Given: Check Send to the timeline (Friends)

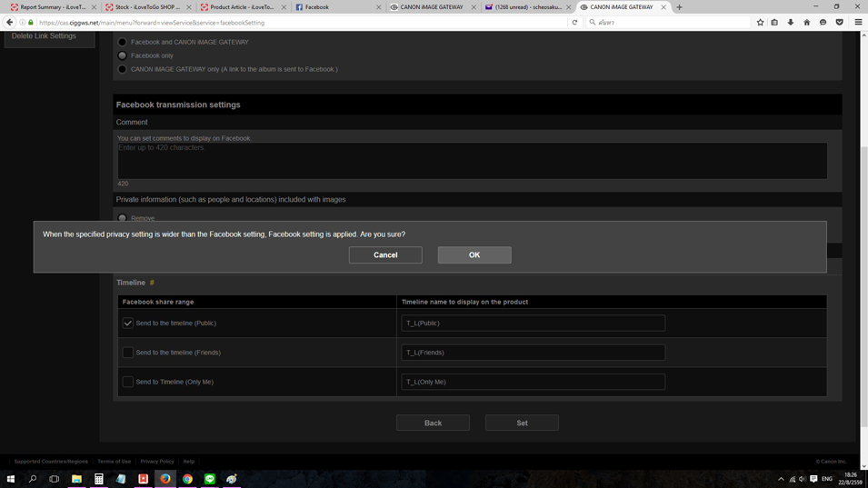Looking at the screenshot, I should pos(128,353).
